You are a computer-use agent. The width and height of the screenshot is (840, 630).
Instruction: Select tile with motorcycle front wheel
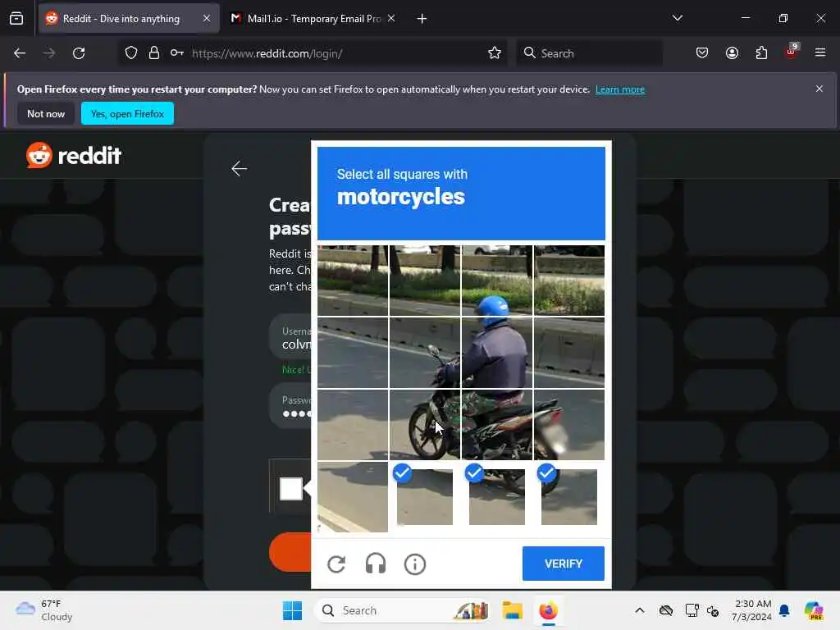pyautogui.click(x=425, y=425)
